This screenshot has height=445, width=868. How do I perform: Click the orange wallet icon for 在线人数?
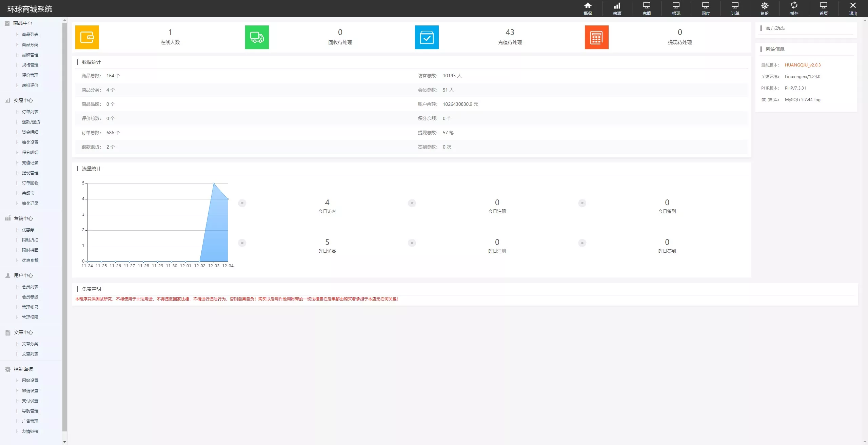coord(87,37)
